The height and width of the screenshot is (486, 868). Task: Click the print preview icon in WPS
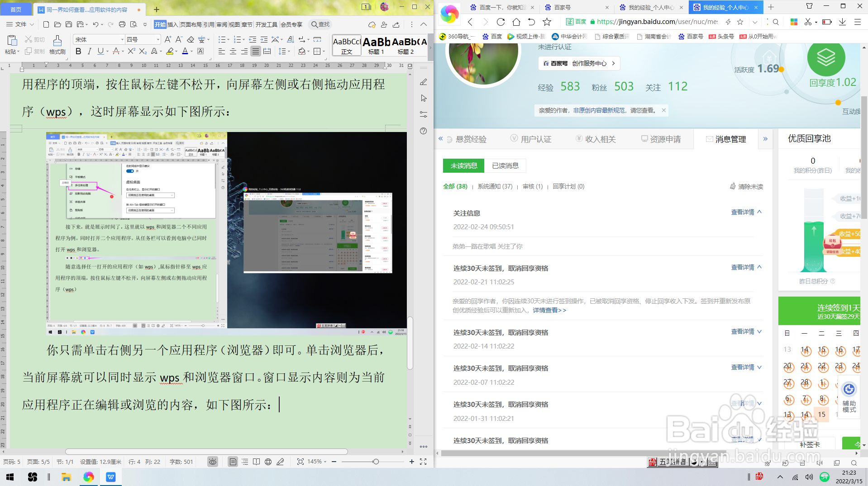click(x=134, y=24)
